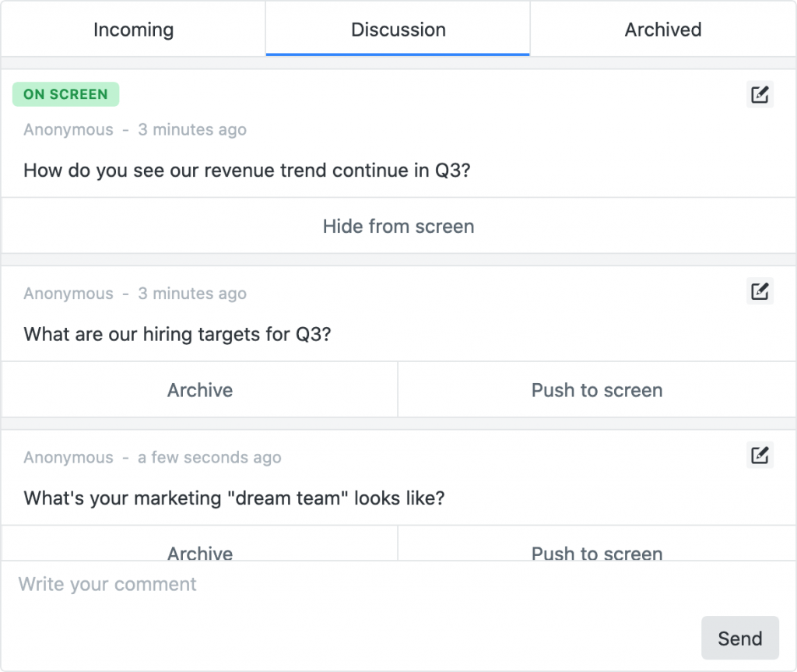Select the Anonymous label on the revenue question
The width and height of the screenshot is (797, 672).
click(68, 129)
